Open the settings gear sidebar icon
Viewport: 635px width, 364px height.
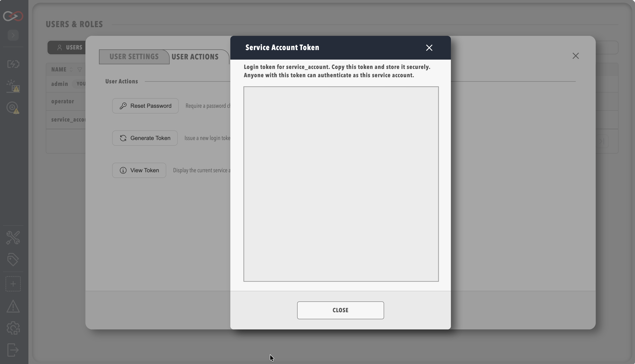(x=13, y=328)
